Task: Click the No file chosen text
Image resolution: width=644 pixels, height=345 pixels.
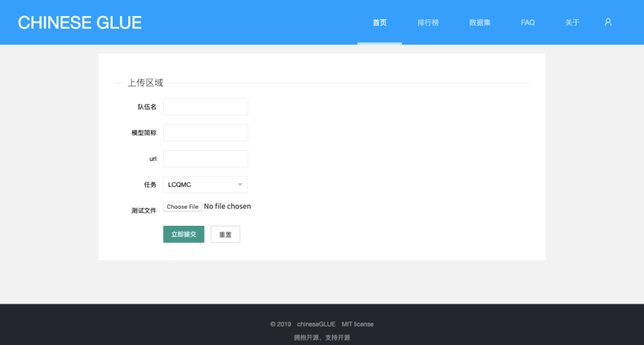Action: pos(227,206)
